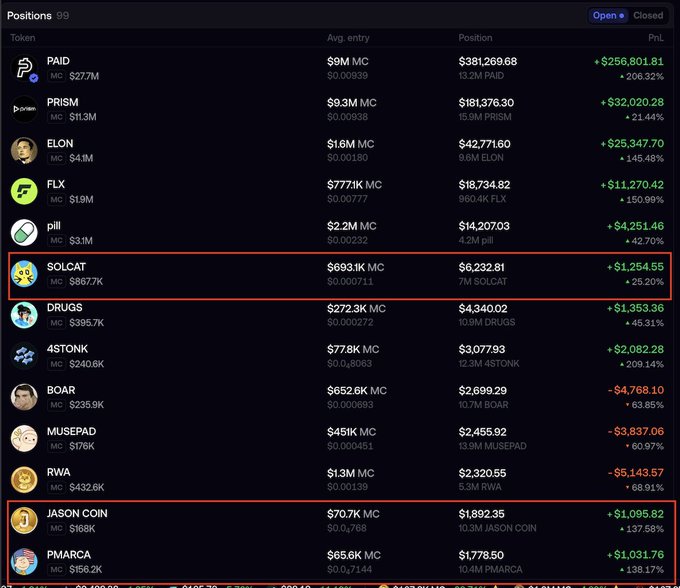
Task: Click the DRUGS PnL +$1,353.36
Action: 635,308
